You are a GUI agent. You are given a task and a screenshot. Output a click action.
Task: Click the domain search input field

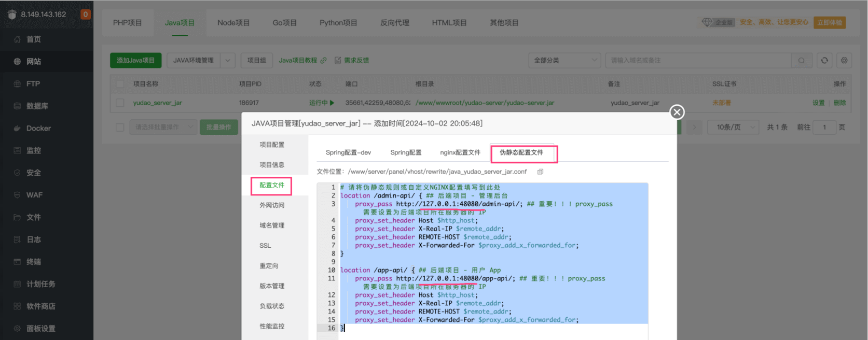coord(698,61)
